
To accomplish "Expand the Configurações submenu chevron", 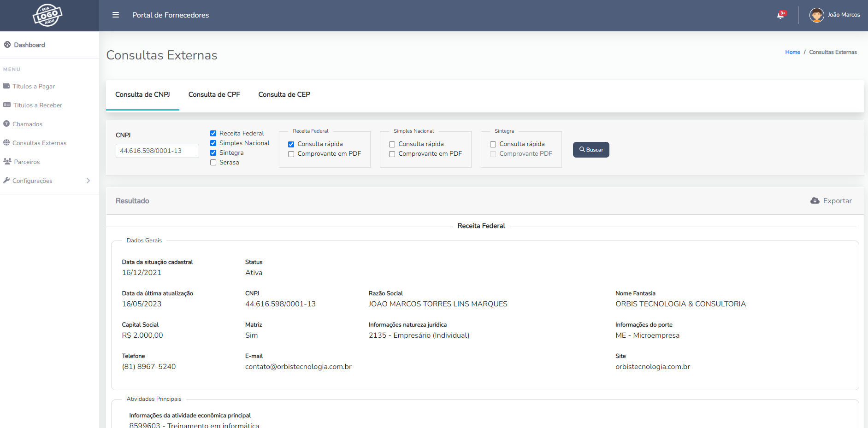I will point(88,181).
